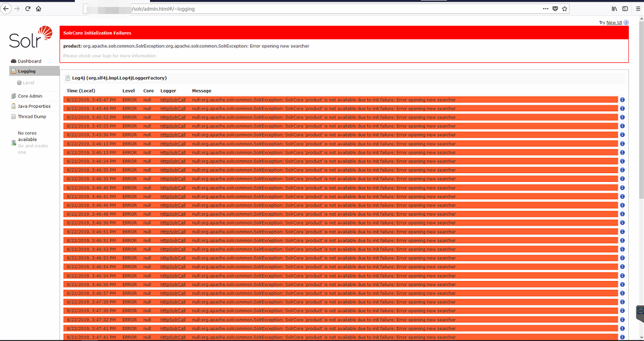Viewport: 644px width, 341px height.
Task: Select the 8/22/2019, 3:45:49 PM timestamp
Action: [91, 108]
